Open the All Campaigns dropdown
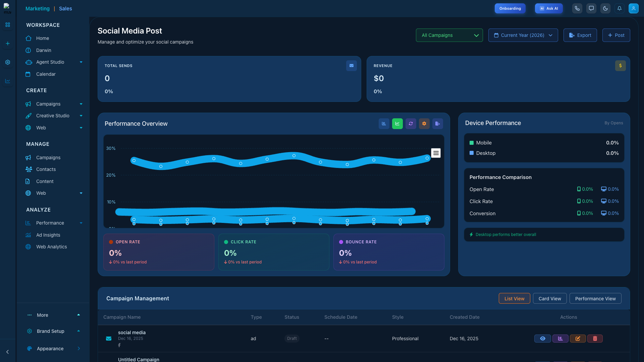The image size is (644, 362). pos(449,35)
